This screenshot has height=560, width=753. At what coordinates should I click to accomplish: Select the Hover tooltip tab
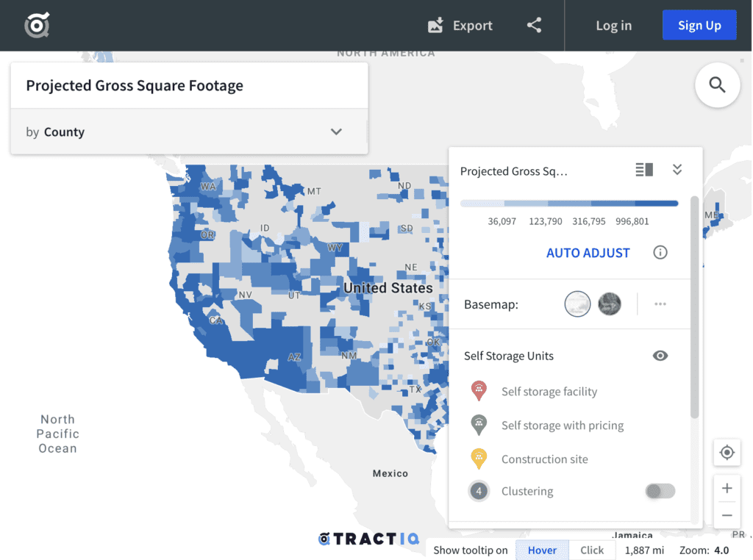(542, 550)
